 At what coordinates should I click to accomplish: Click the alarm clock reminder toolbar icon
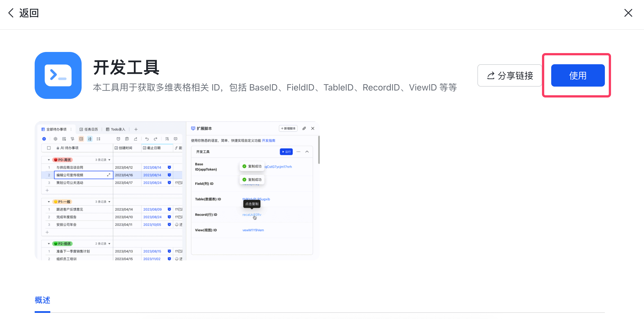point(118,139)
